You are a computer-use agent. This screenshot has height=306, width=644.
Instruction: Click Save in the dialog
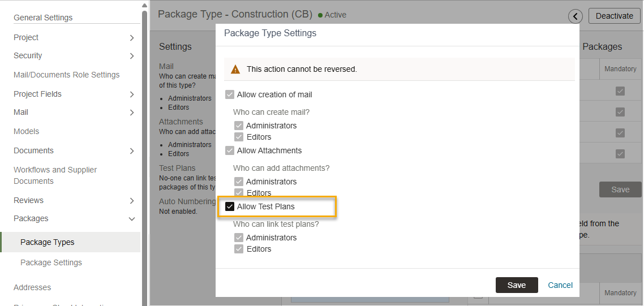click(516, 285)
